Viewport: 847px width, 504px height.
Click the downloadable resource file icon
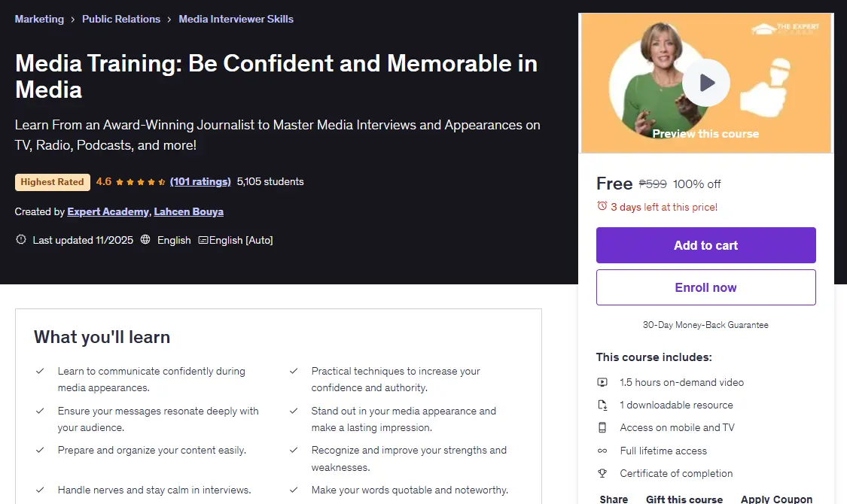(x=602, y=405)
